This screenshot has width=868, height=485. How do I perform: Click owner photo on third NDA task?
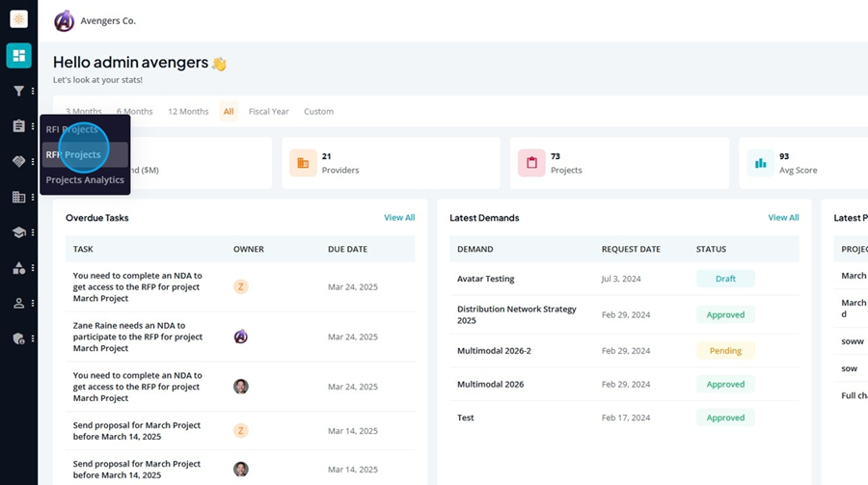coord(241,387)
